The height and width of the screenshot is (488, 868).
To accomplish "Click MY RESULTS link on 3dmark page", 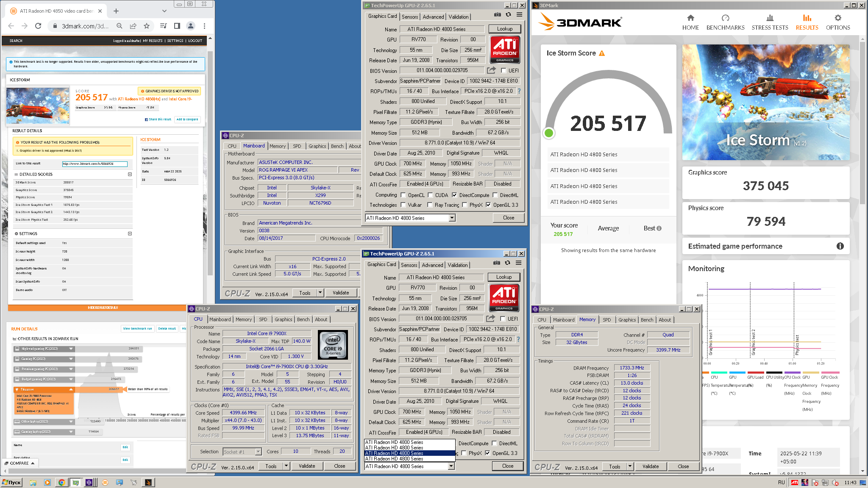I will (x=153, y=41).
